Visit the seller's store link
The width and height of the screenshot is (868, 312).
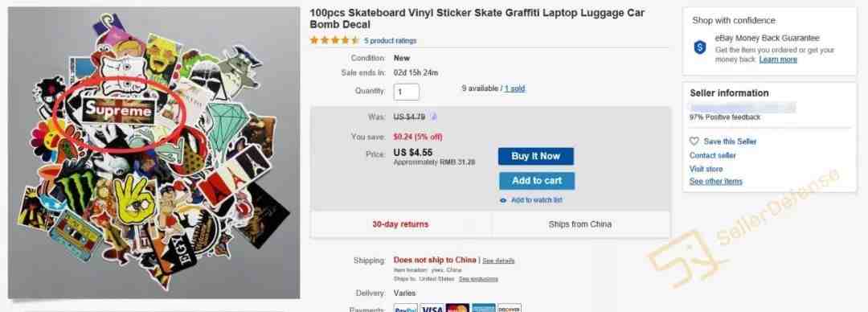point(706,169)
